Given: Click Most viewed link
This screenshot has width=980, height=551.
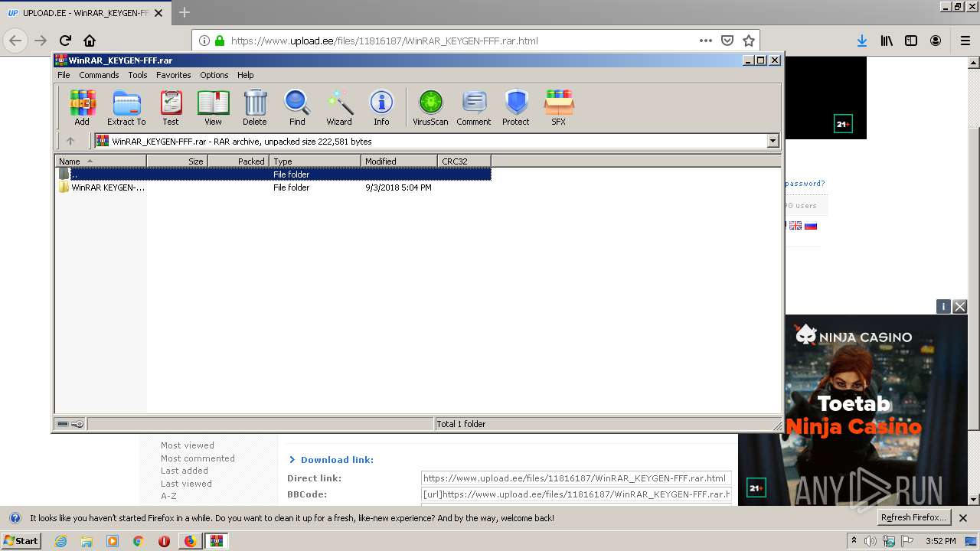Looking at the screenshot, I should click(188, 445).
